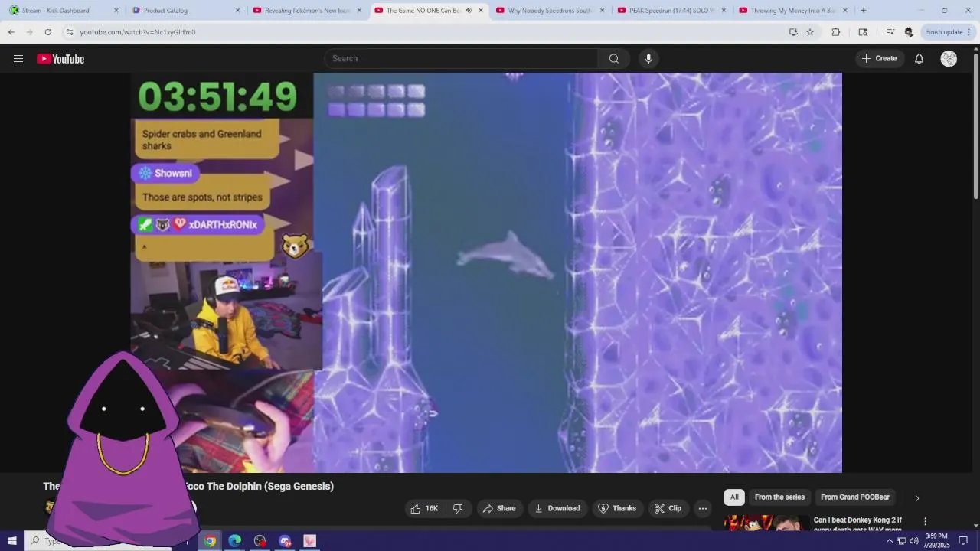Open the YouTube guide hamburger menu
The width and height of the screenshot is (980, 551).
(18, 59)
